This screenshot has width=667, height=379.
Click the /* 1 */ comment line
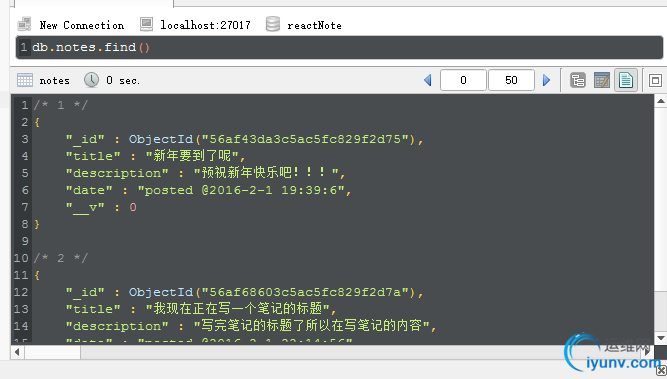(x=60, y=105)
